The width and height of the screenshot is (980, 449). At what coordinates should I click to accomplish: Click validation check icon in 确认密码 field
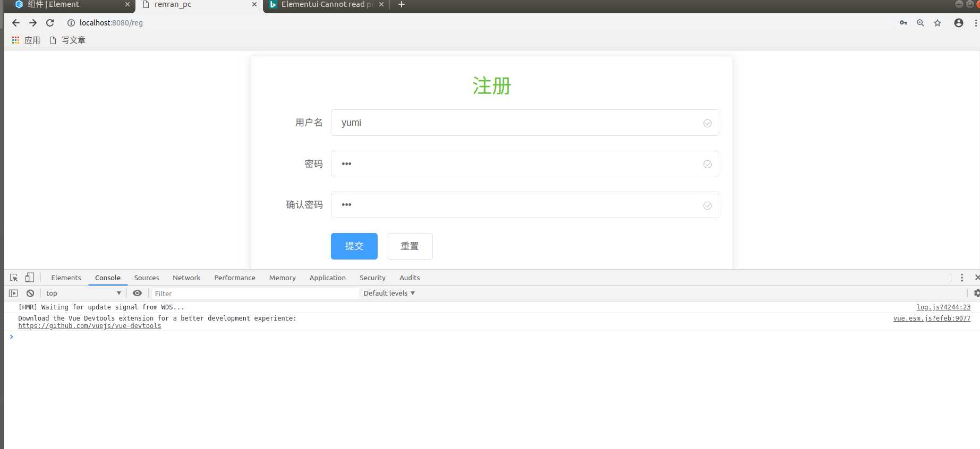point(708,206)
